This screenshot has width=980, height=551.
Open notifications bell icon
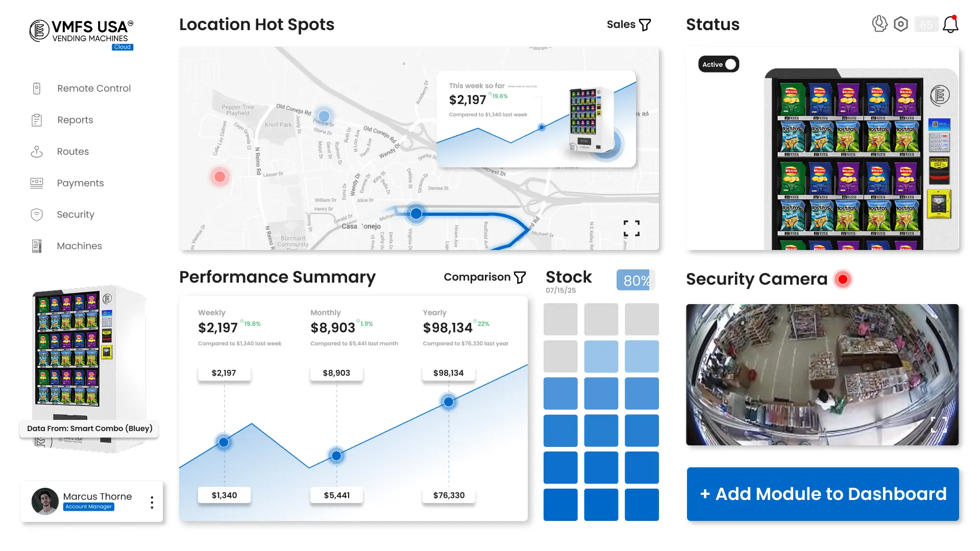click(950, 24)
